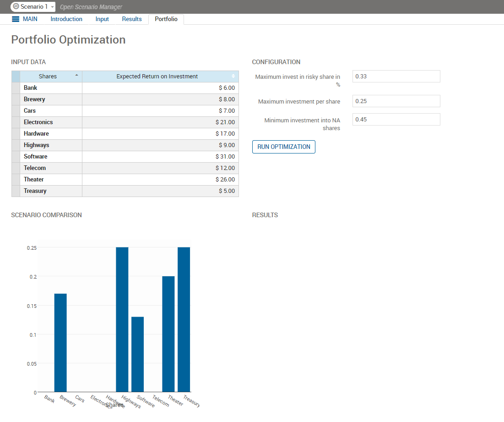Switch to the Introduction tab
Image resolution: width=504 pixels, height=422 pixels.
pos(66,19)
